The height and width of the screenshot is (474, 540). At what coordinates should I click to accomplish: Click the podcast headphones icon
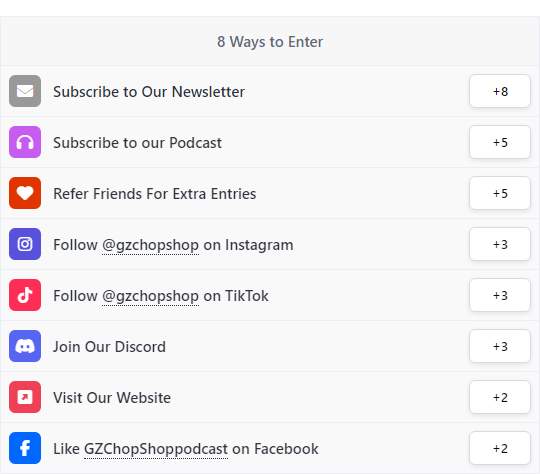25,142
